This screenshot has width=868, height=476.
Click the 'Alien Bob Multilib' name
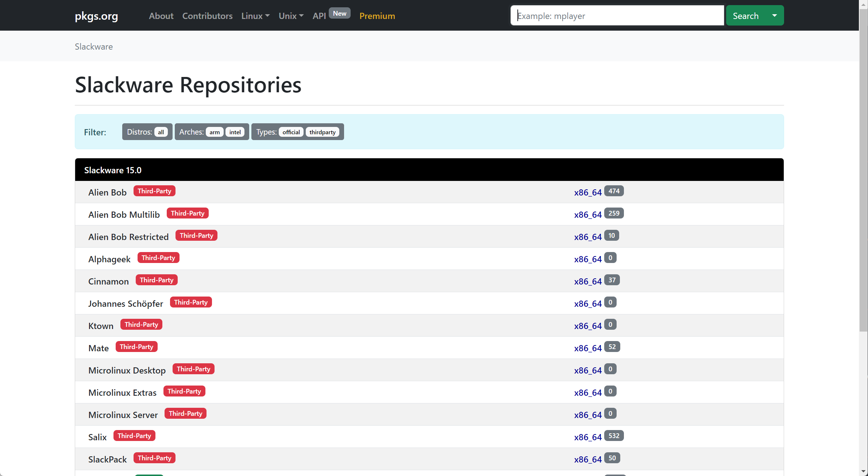pos(124,215)
